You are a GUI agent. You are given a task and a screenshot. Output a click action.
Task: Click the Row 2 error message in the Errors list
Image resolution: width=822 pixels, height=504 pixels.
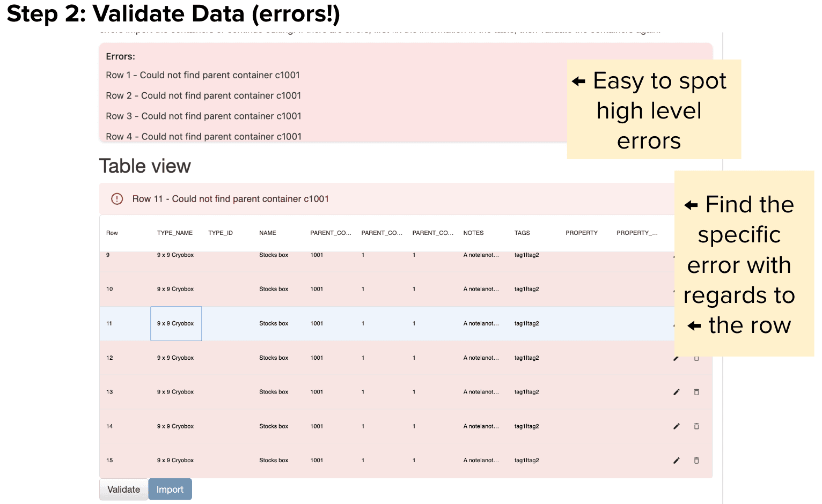(203, 95)
